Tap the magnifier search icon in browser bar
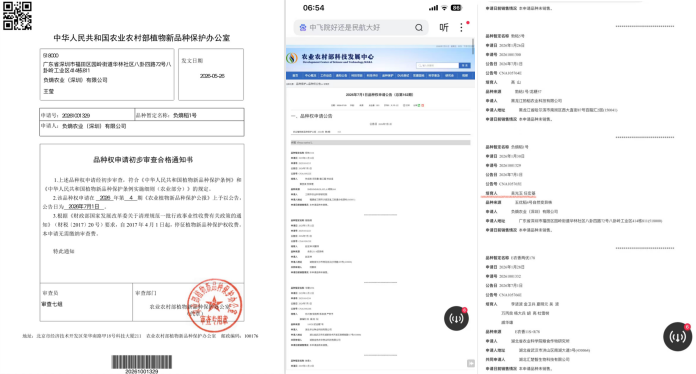Image resolution: width=696 pixels, height=374 pixels. [x=419, y=28]
